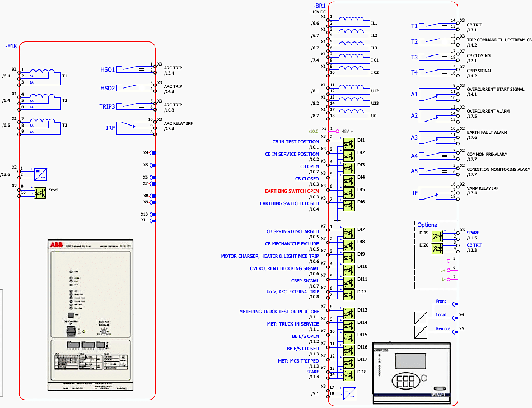Select the CB SPRING DISCHARGED label
The height and width of the screenshot is (408, 532).
[292, 231]
